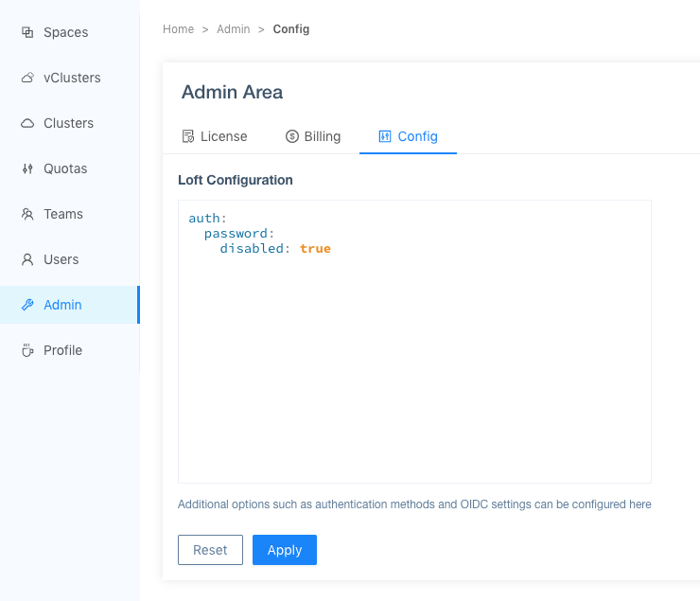Click the License tab document icon
Screen dimensions: 700x601
[x=188, y=136]
